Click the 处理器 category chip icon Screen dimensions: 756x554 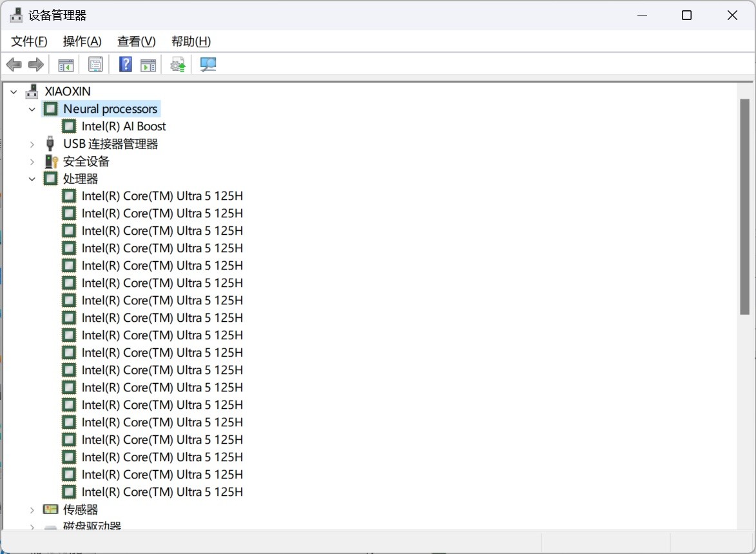pyautogui.click(x=51, y=179)
